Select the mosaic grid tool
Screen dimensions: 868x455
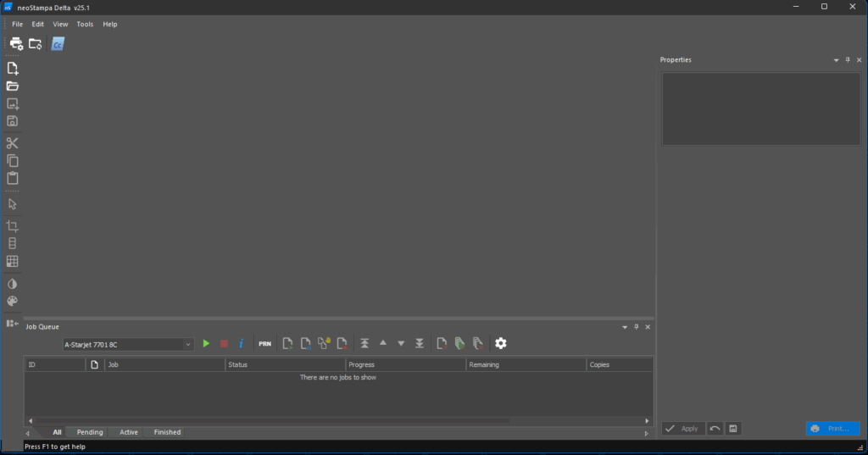click(x=13, y=262)
